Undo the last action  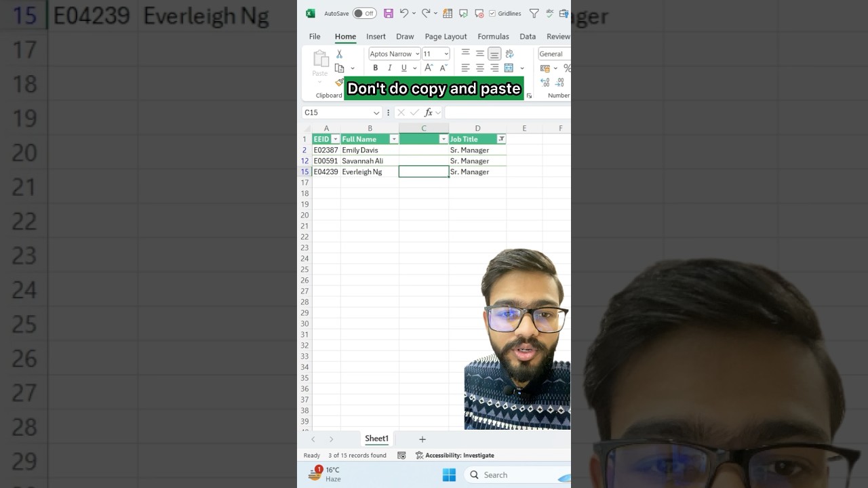[404, 13]
